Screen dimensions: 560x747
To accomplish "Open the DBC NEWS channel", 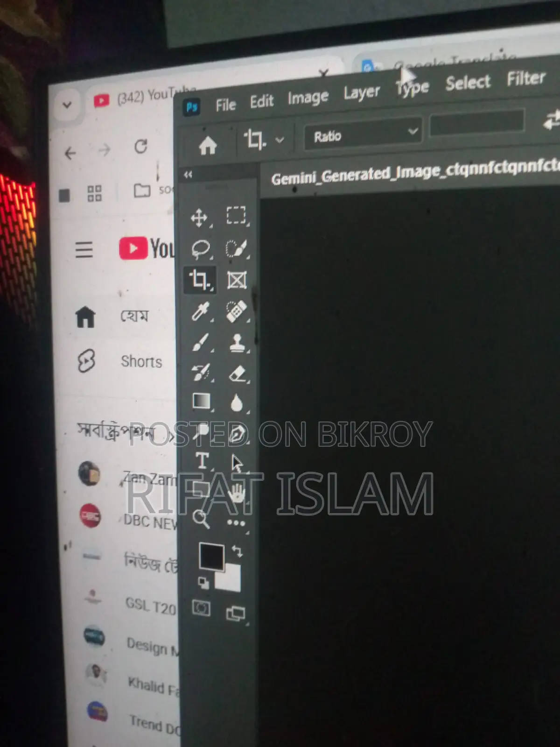I will [129, 517].
